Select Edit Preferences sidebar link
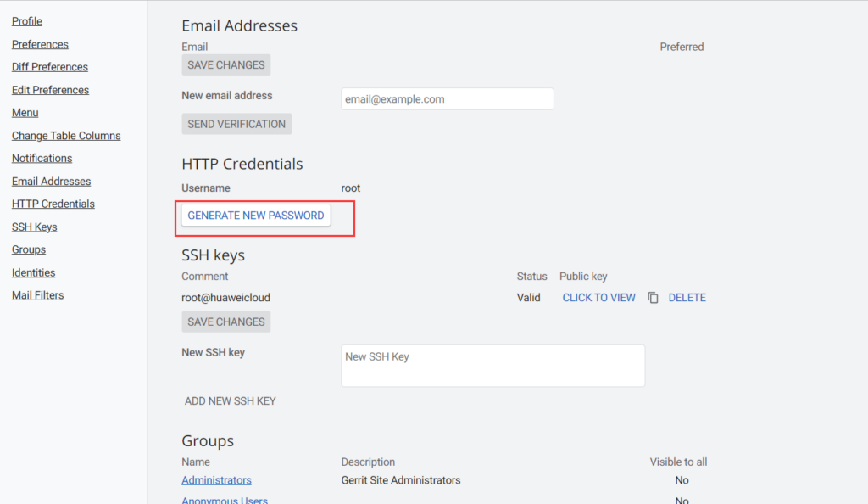Viewport: 868px width, 504px height. (50, 90)
